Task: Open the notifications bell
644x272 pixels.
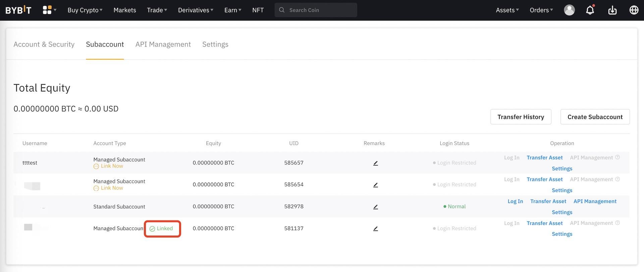Action: 590,10
